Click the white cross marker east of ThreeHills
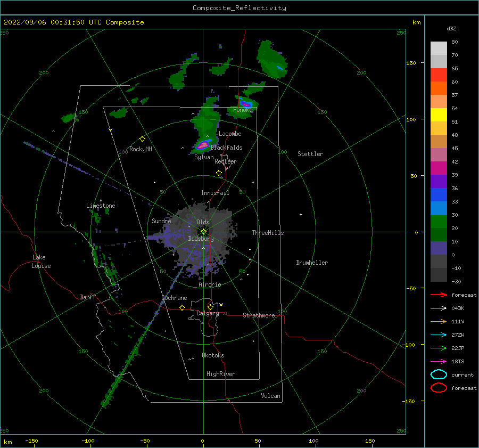This screenshot has width=479, height=448. [x=301, y=214]
